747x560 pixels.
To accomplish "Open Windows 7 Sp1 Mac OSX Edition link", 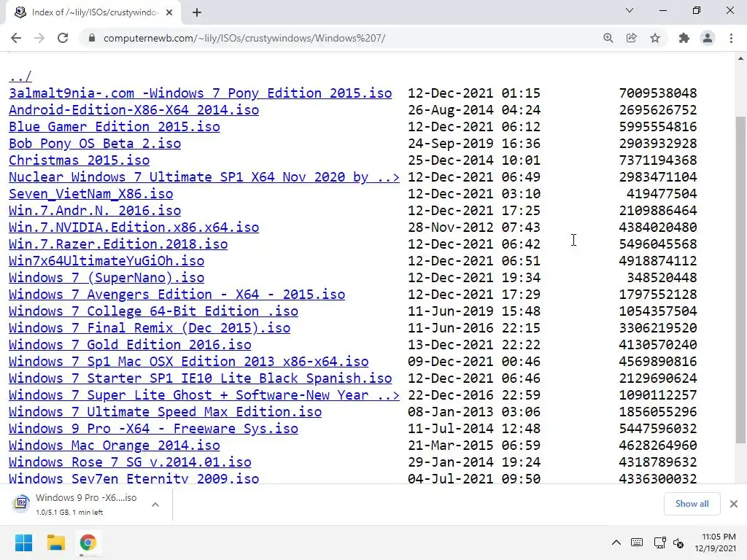I will 189,361.
